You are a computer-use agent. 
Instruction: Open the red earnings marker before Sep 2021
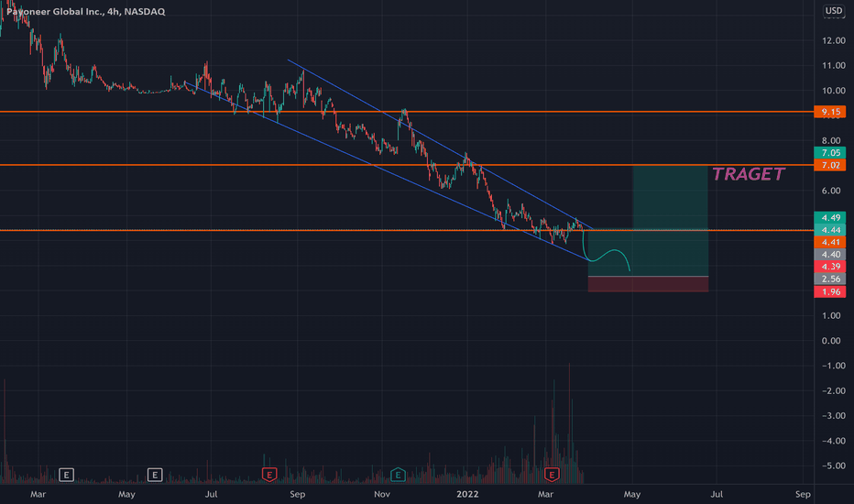point(269,475)
